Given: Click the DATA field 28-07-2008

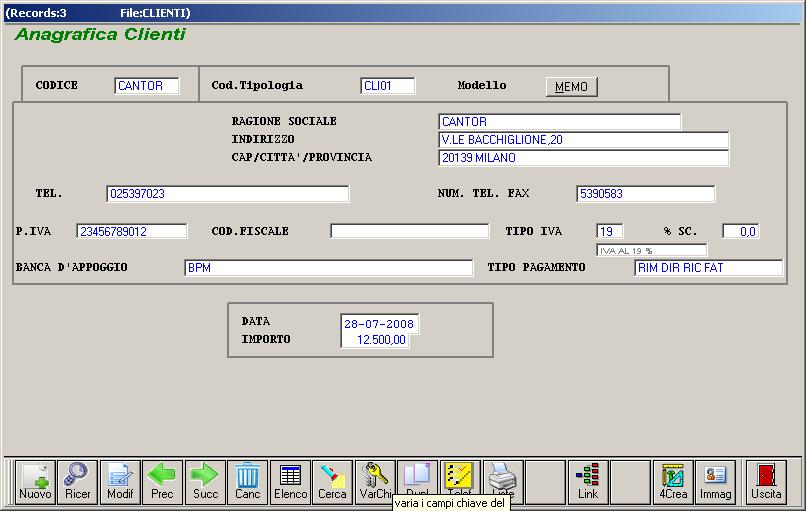Looking at the screenshot, I should pyautogui.click(x=379, y=324).
